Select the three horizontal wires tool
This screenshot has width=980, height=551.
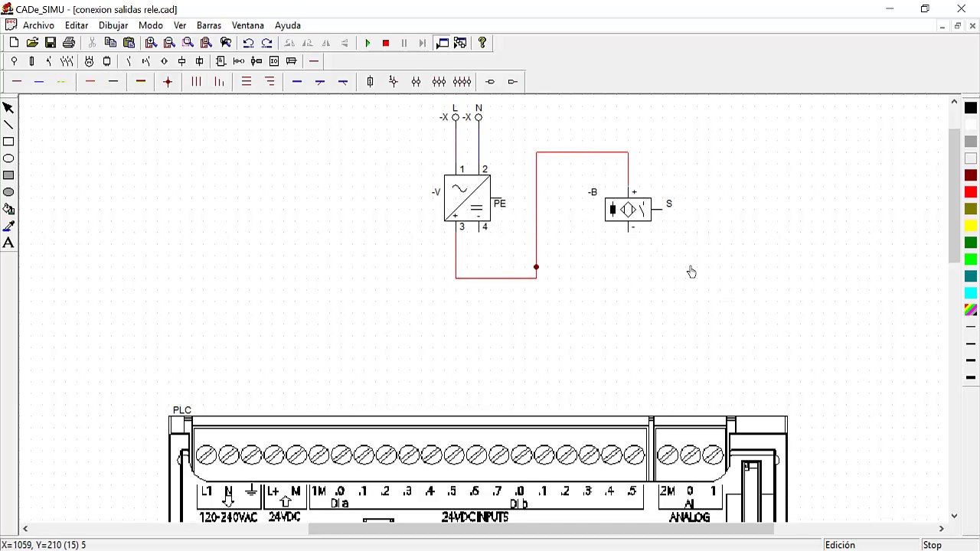click(247, 82)
